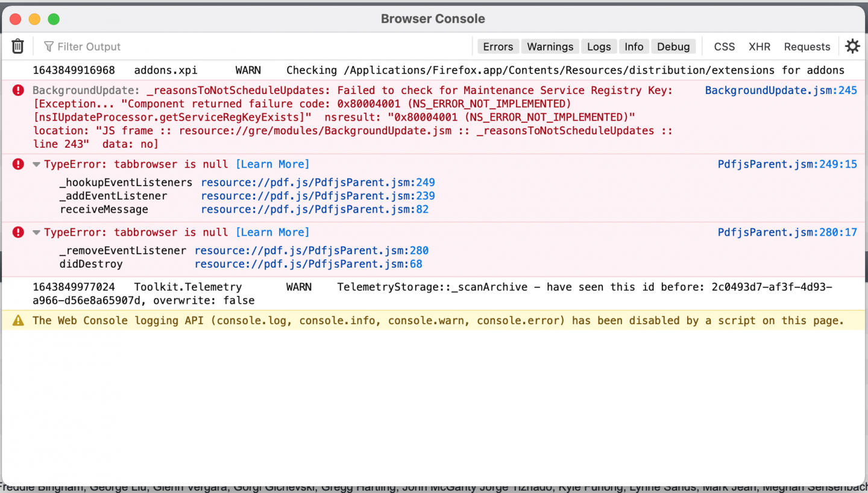The height and width of the screenshot is (493, 868).
Task: Enable the CSS filter
Action: [x=725, y=46]
